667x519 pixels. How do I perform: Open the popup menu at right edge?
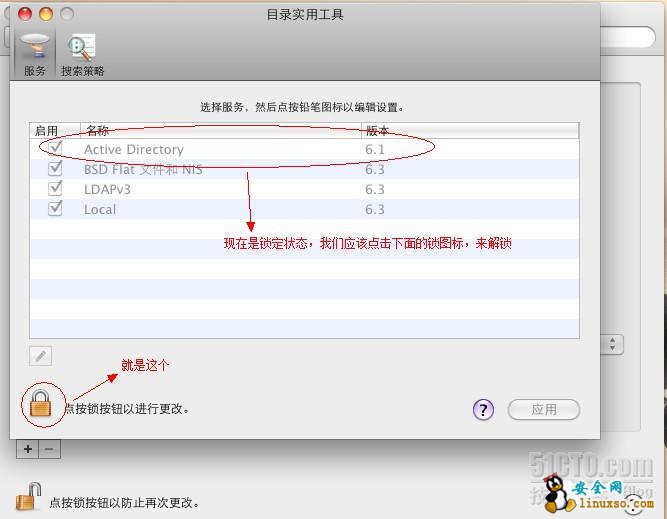pos(612,344)
